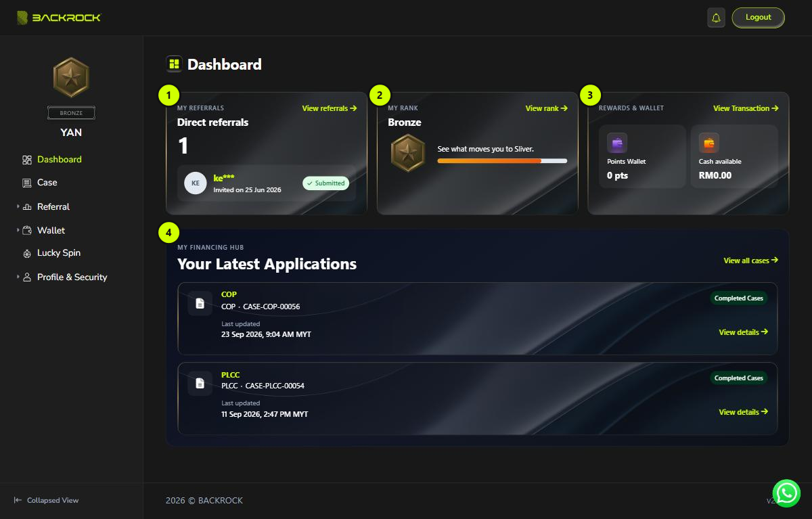This screenshot has width=812, height=519.
Task: Click the COP application title
Action: point(229,294)
